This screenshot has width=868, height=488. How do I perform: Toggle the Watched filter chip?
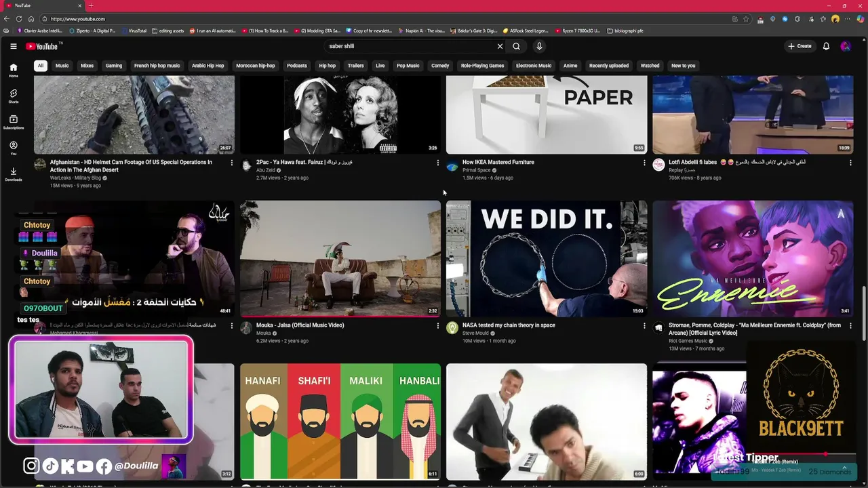tap(650, 66)
